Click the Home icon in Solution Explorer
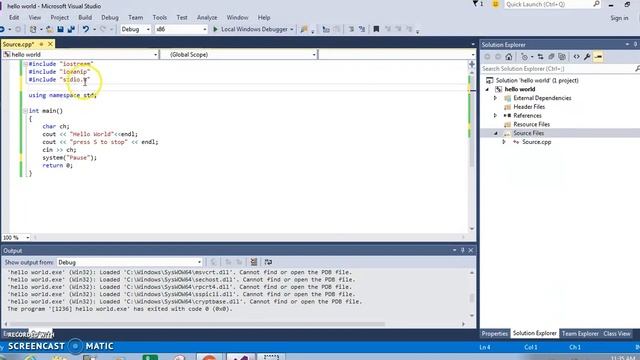 pyautogui.click(x=509, y=57)
